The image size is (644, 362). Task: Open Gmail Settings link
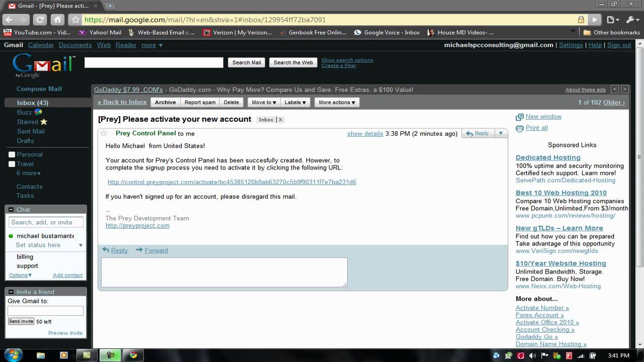click(571, 45)
